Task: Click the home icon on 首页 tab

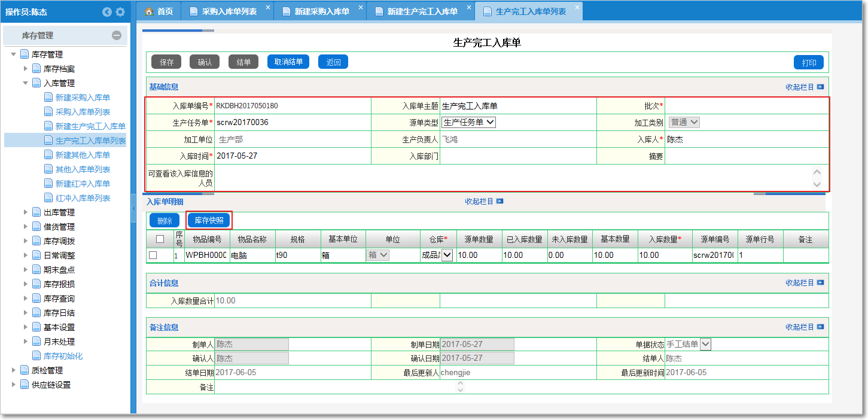Action: click(x=150, y=11)
